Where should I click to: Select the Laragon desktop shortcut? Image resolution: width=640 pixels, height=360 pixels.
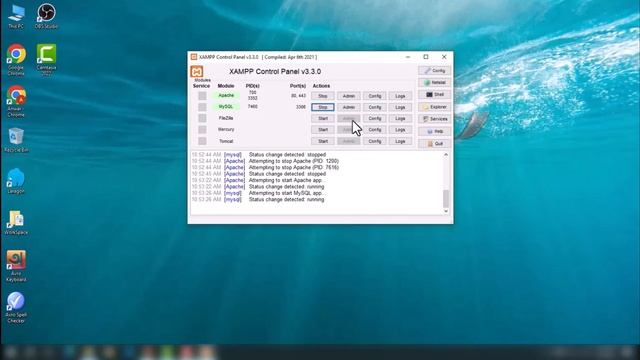tap(16, 181)
